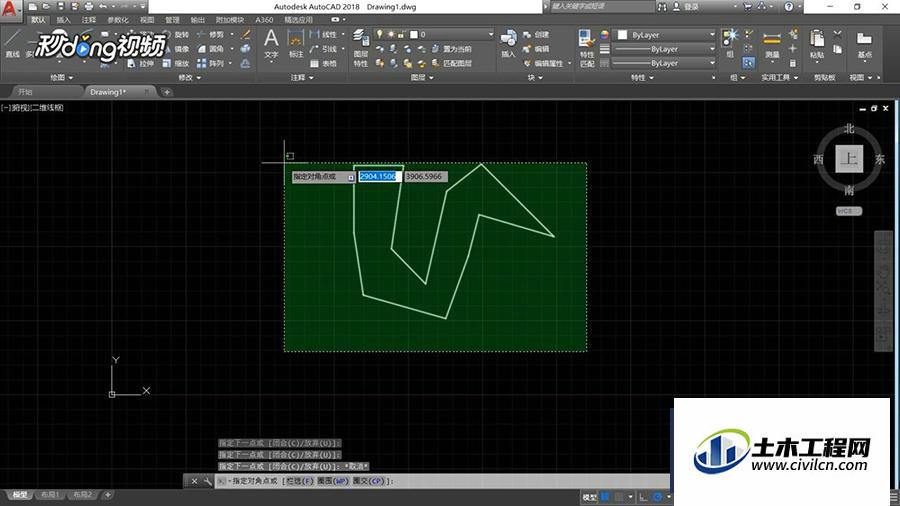Expand the Draw (绘图) panel
Viewport: 900px width, 506px height.
(61, 77)
